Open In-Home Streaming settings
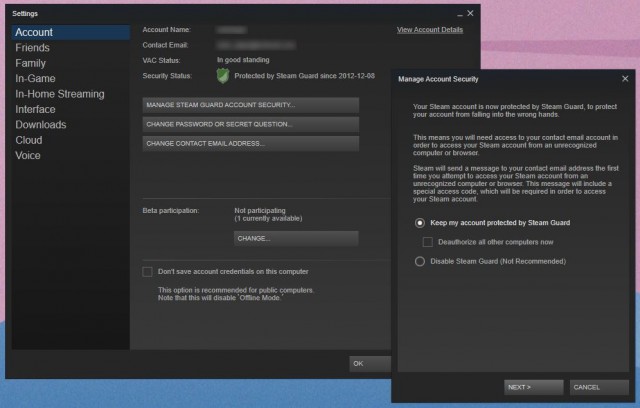Screen dimensions: 640x408 (59, 94)
